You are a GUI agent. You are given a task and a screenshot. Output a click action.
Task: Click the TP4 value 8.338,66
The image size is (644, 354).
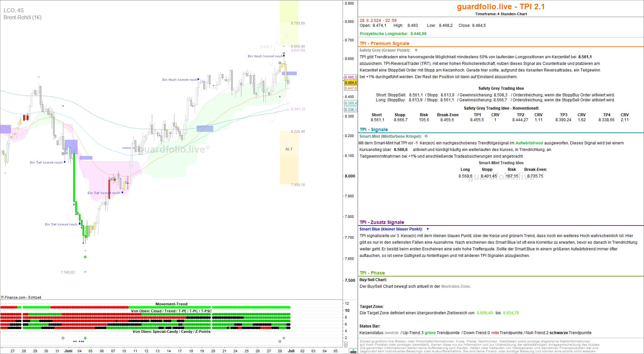606,120
